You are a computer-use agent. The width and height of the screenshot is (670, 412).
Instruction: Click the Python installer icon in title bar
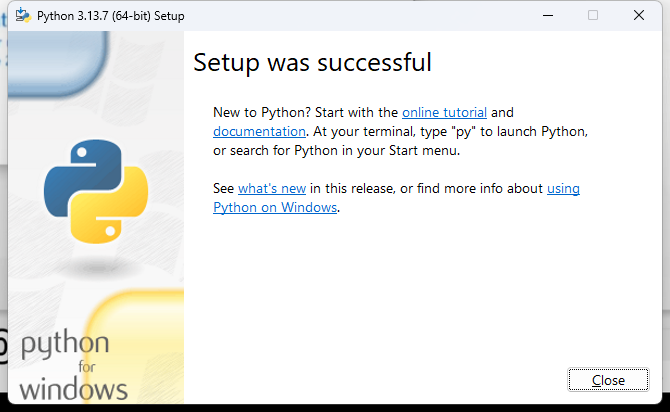tap(20, 16)
